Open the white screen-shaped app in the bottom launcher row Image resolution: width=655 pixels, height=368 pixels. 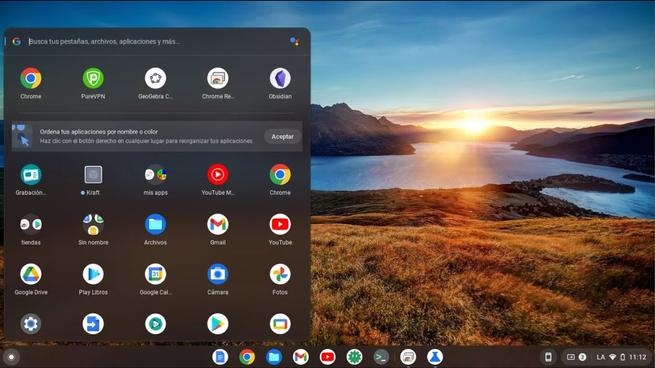coord(280,324)
